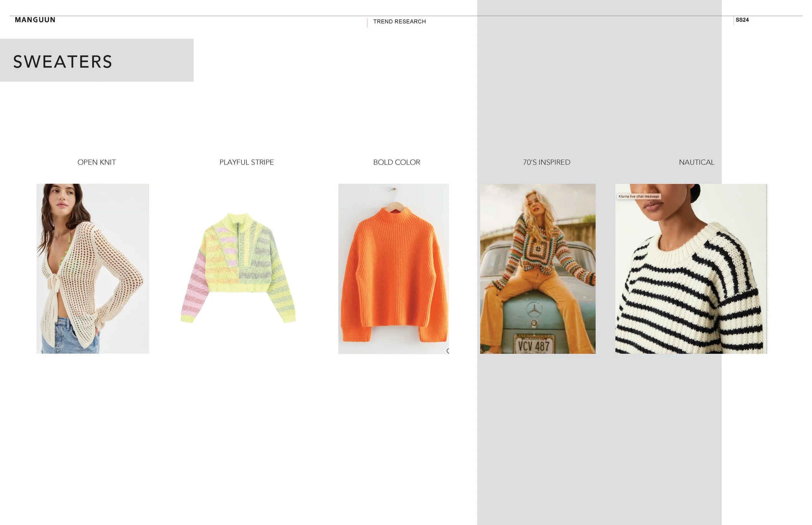Click the BOLD COLOR category label
Viewport: 812px width, 525px height.
397,162
